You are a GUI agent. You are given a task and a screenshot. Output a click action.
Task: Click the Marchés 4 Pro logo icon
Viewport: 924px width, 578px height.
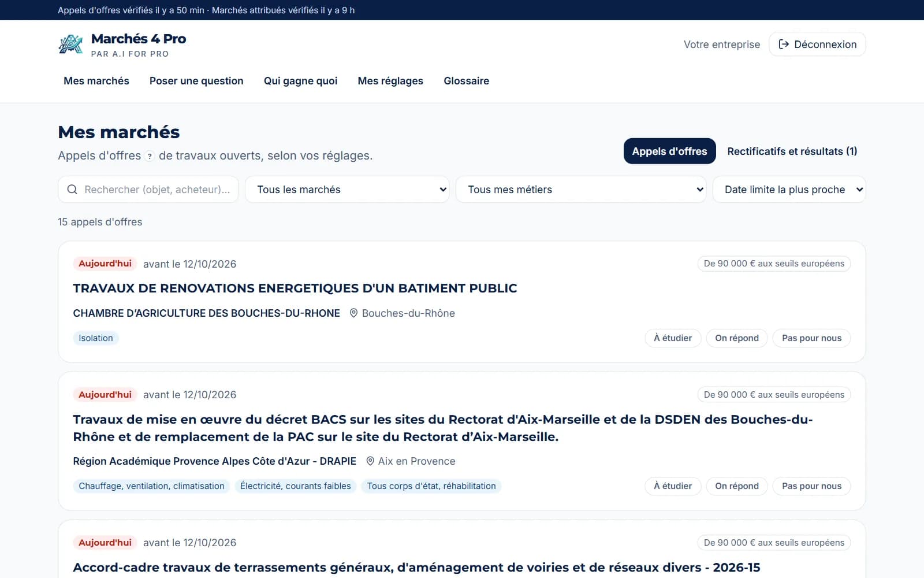tap(70, 45)
